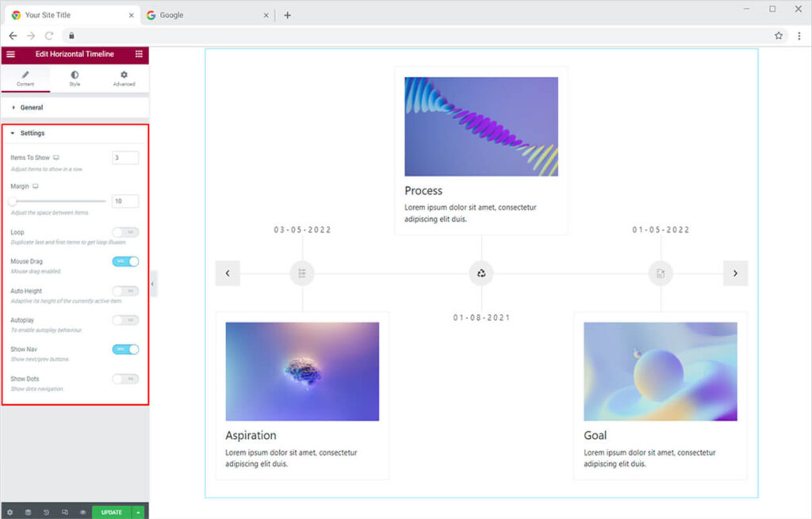Toggle the Show Dots switch
The height and width of the screenshot is (519, 812).
[125, 379]
